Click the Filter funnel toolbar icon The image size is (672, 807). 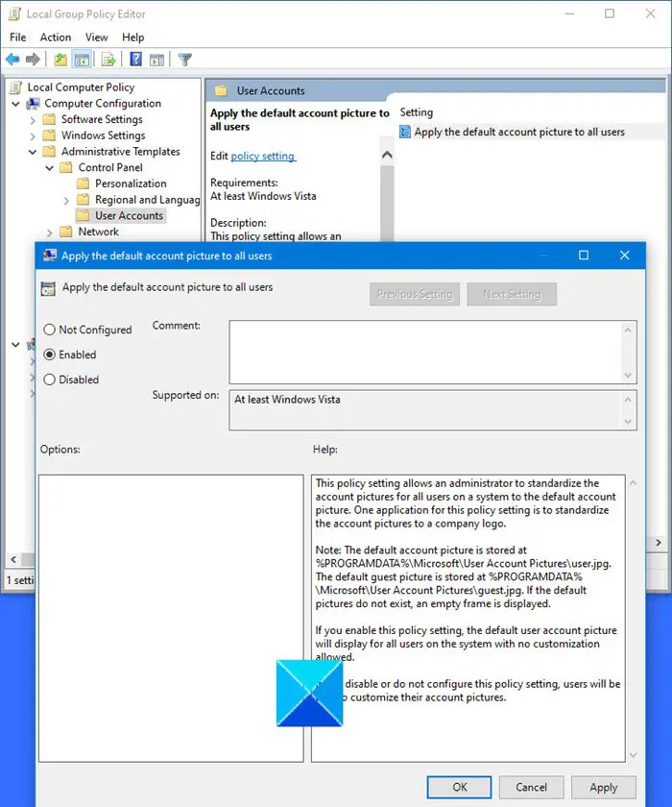(x=184, y=60)
